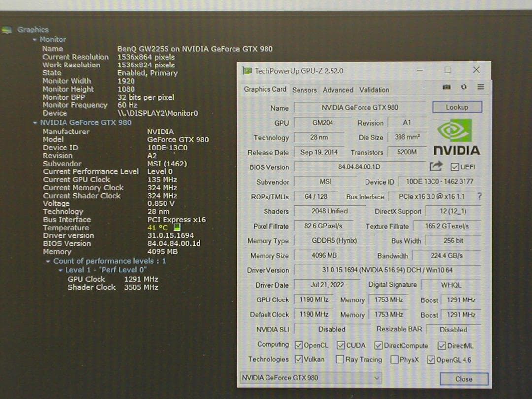Click the camera screenshot icon in GPU-Z

447,86
